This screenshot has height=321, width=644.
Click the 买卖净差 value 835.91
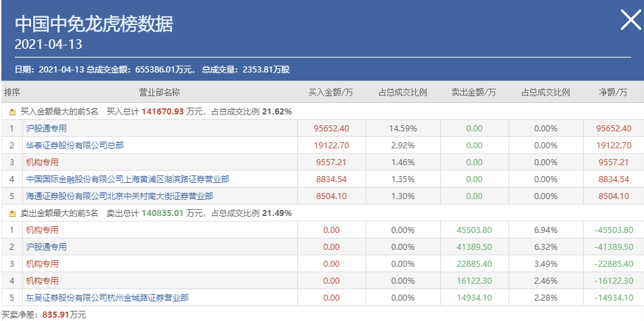[56, 315]
